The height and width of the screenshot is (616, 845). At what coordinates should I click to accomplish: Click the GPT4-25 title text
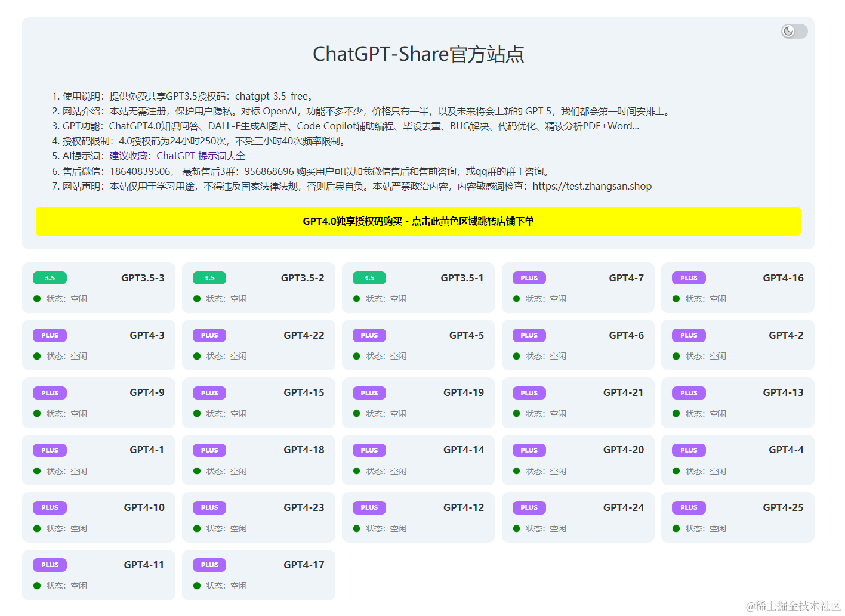[x=783, y=507]
